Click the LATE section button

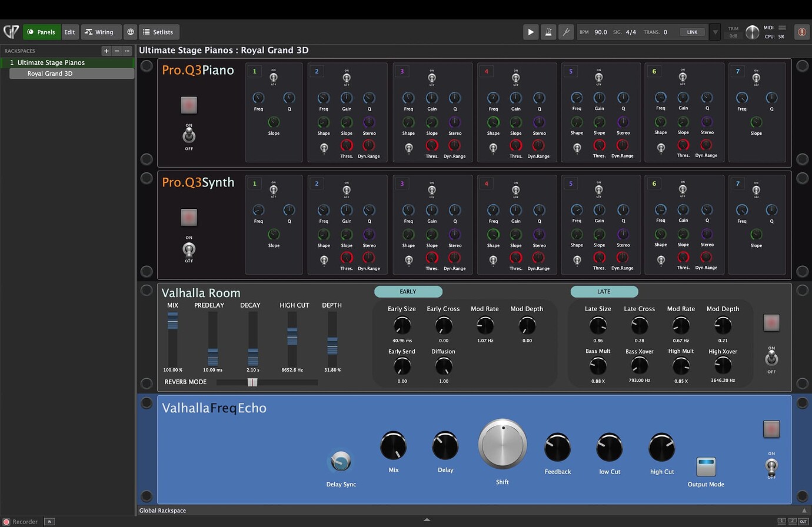604,291
